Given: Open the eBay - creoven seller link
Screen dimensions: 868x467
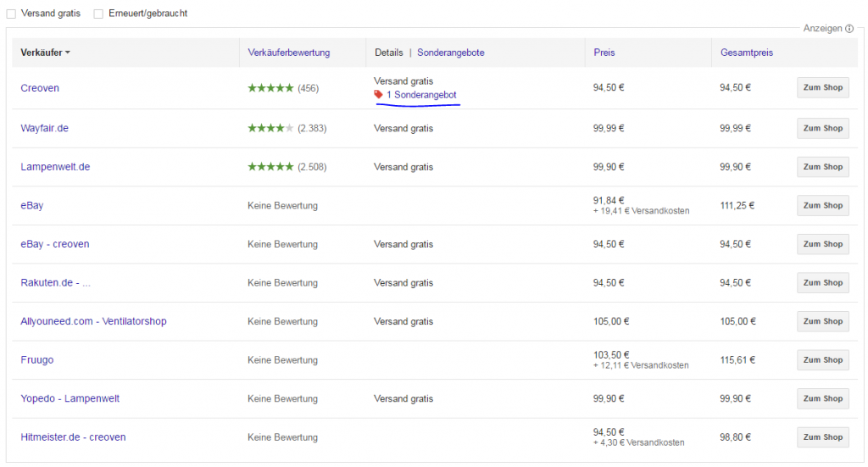Looking at the screenshot, I should pyautogui.click(x=55, y=244).
